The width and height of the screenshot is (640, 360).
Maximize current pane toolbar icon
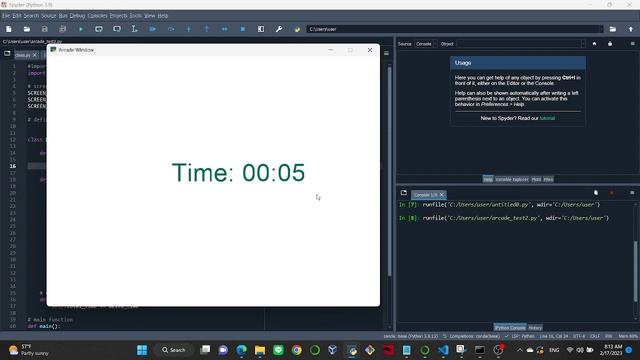point(261,29)
